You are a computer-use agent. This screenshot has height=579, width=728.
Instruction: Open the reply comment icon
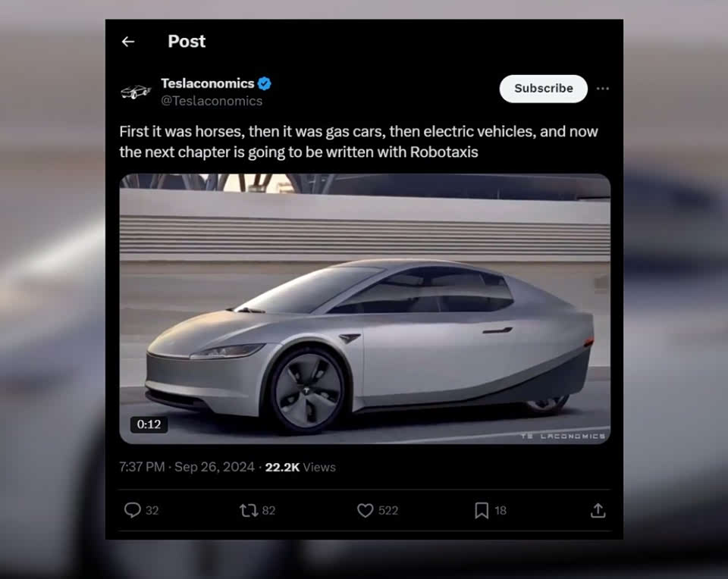132,510
